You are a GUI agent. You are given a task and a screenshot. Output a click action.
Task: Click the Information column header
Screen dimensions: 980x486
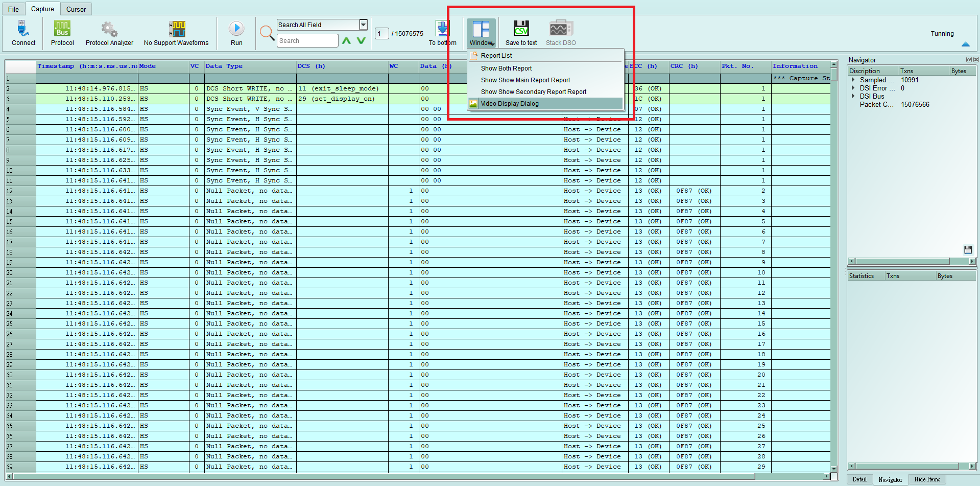(x=801, y=66)
